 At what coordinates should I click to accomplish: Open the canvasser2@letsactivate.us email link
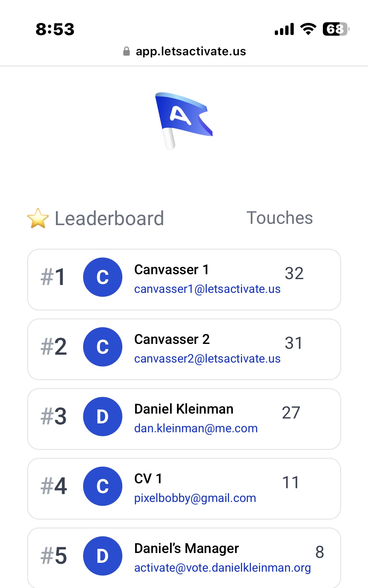[x=207, y=359]
